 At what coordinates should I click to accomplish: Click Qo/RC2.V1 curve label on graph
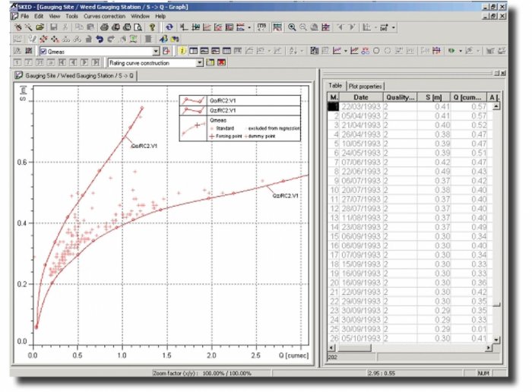(x=144, y=146)
